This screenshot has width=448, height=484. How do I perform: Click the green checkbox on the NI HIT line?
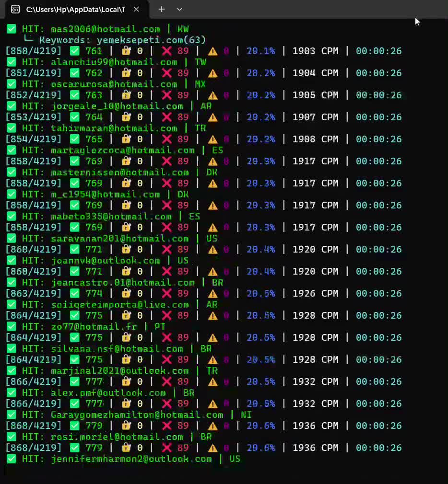[x=12, y=415]
